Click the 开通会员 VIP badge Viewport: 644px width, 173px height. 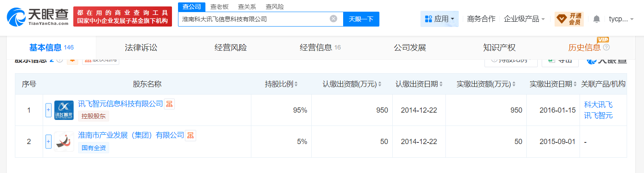click(569, 19)
